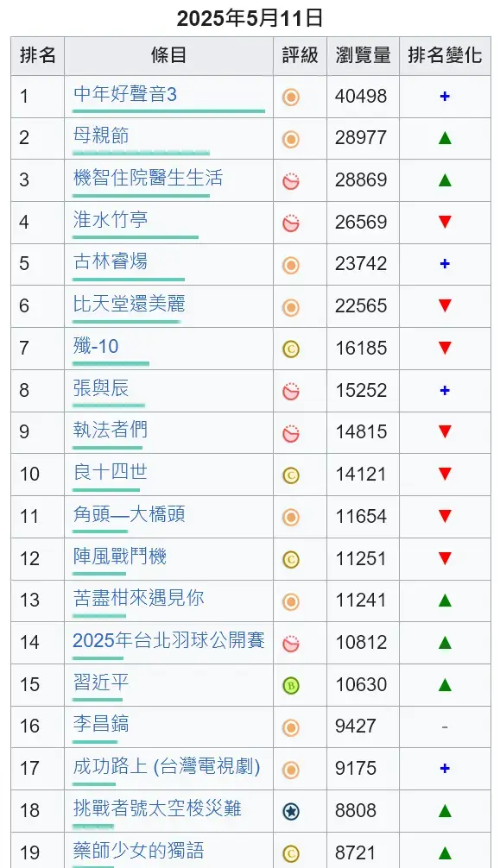This screenshot has width=500, height=868.
Task: Click the green view bar under 執法者們
Action: (x=108, y=447)
